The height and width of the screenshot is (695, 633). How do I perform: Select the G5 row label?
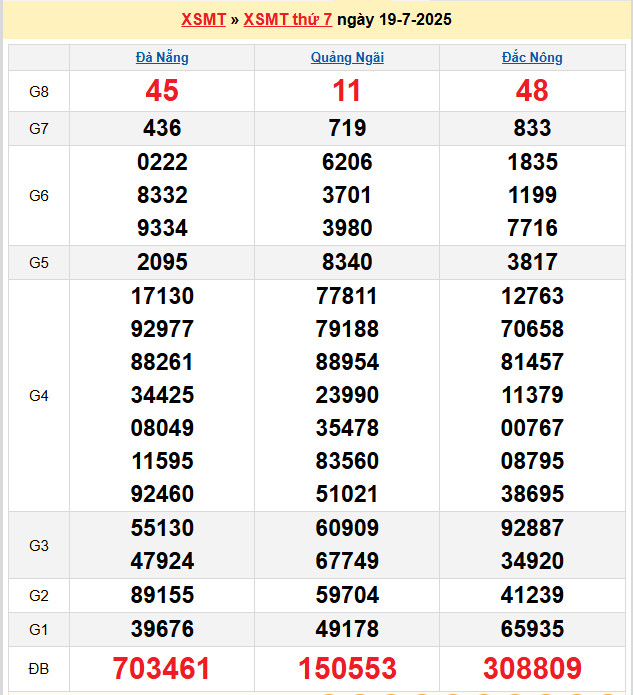coord(39,262)
